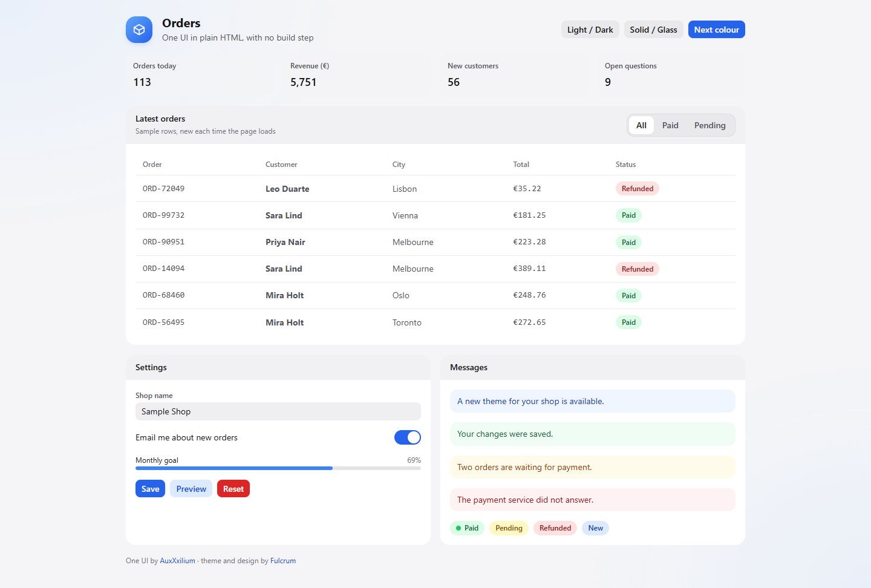
Task: Reset the settings form
Action: pos(233,489)
